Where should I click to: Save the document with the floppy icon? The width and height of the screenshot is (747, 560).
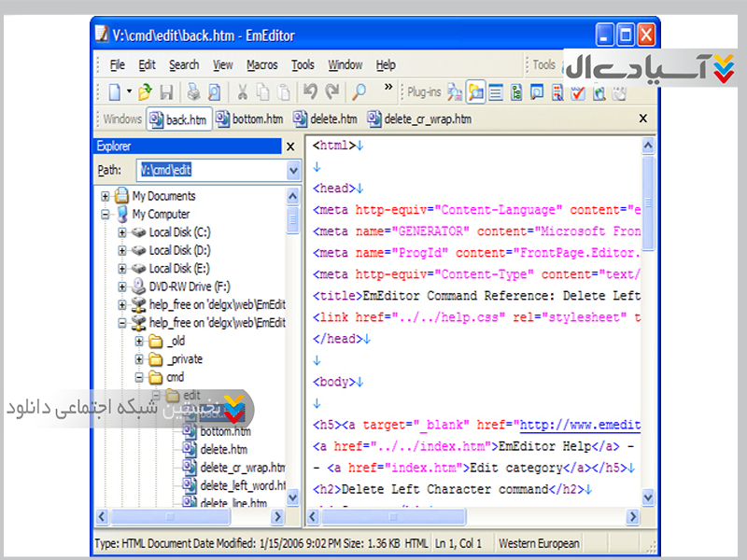point(167,91)
